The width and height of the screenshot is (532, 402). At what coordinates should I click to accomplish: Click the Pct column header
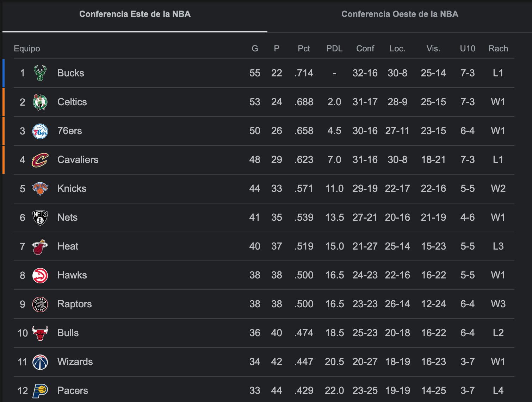(304, 49)
